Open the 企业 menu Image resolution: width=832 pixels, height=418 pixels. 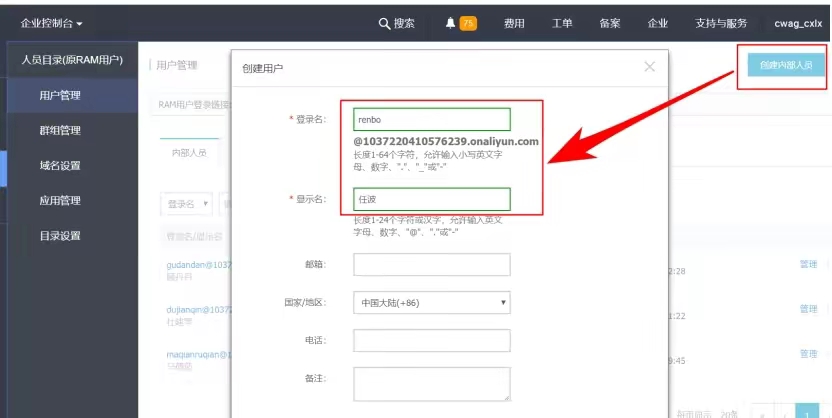tap(657, 23)
